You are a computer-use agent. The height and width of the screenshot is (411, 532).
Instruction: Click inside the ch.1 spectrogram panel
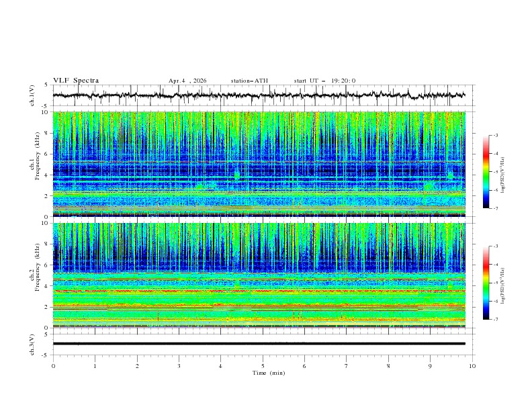(x=259, y=164)
